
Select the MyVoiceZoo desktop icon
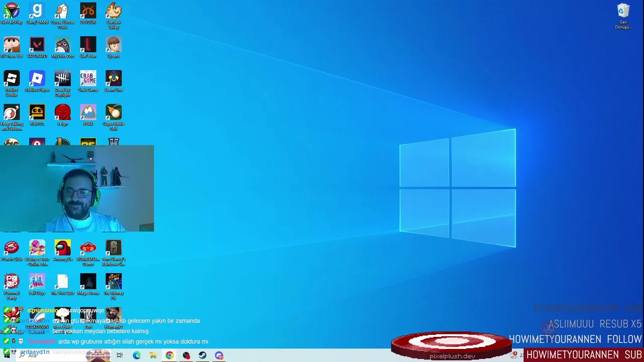(x=62, y=47)
